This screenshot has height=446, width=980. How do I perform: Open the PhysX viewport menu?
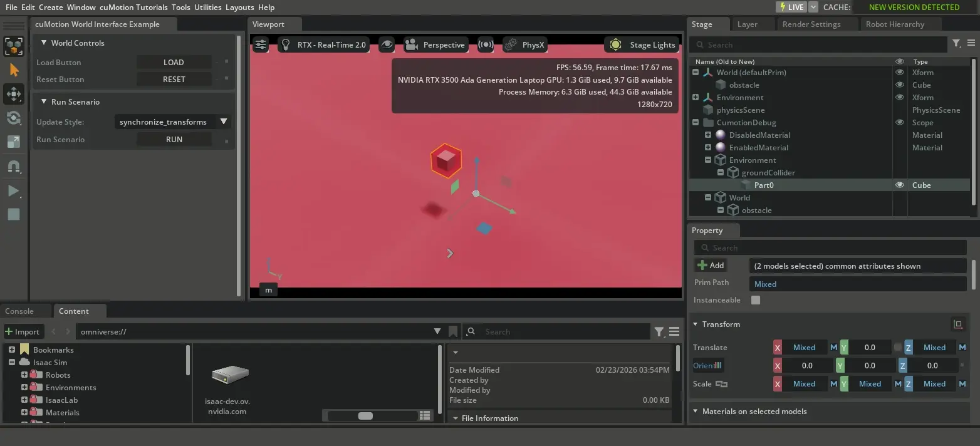click(x=525, y=44)
